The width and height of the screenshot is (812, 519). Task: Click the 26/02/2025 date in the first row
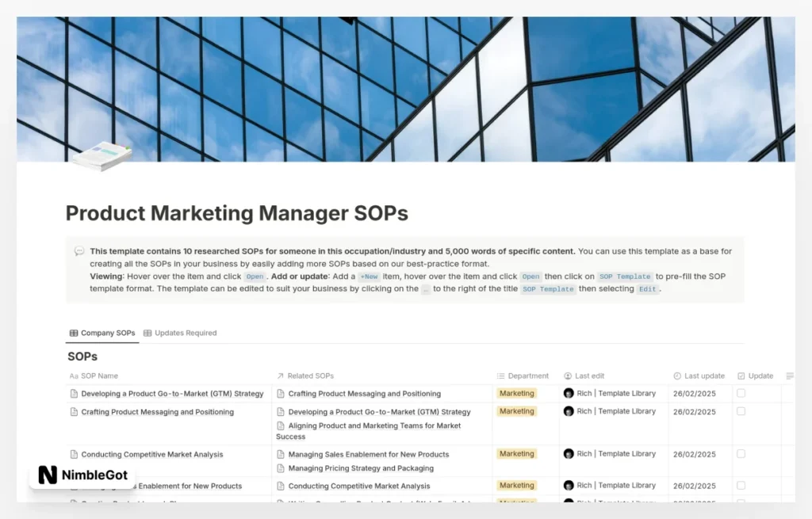(x=695, y=393)
